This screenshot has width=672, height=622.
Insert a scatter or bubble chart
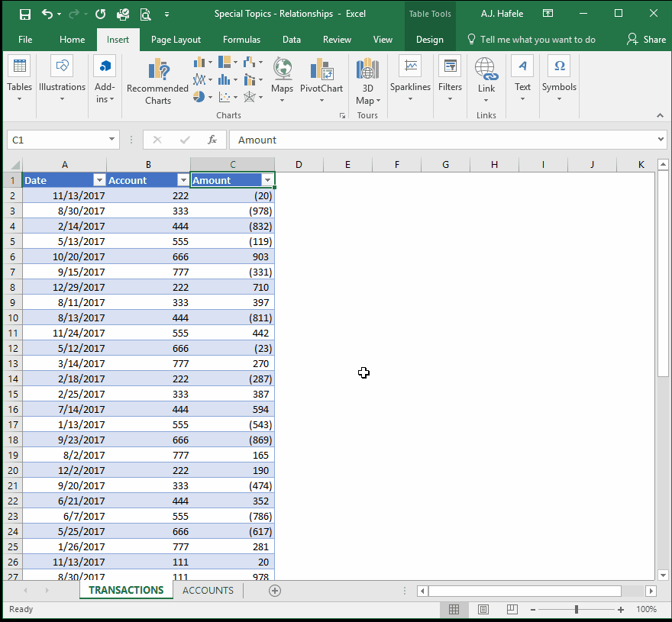coord(228,97)
